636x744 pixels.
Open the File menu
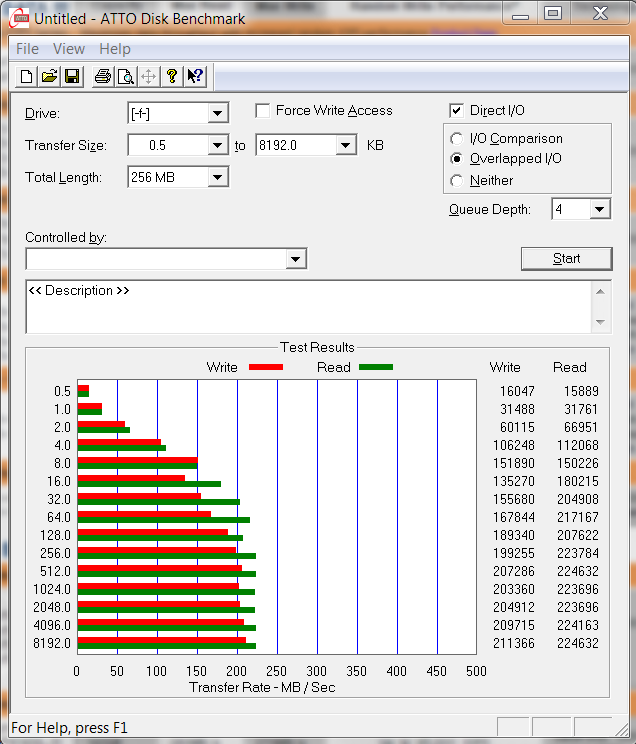pos(28,49)
